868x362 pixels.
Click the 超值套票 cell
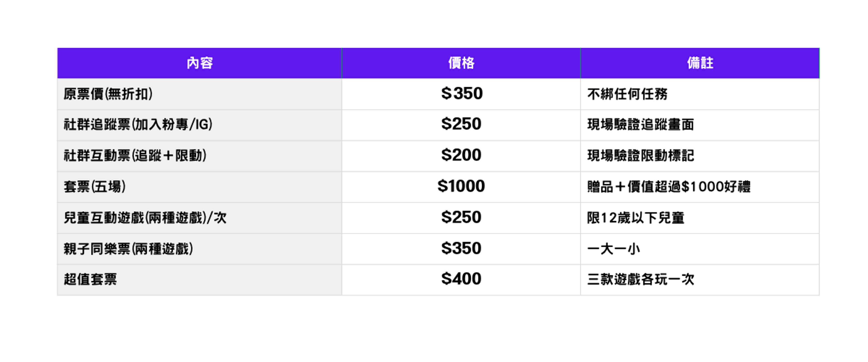click(x=199, y=280)
